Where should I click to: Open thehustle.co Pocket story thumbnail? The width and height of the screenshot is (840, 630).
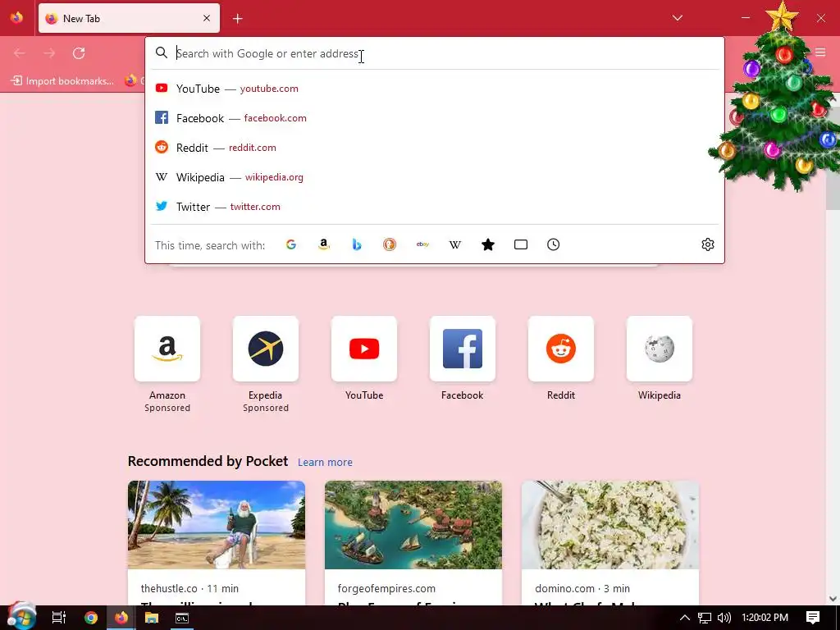(x=217, y=524)
